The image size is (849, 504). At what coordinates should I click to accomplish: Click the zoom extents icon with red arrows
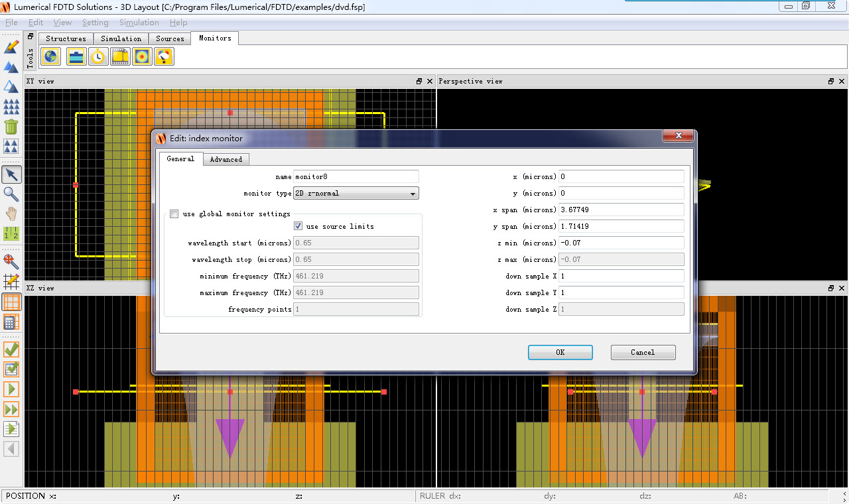11,261
